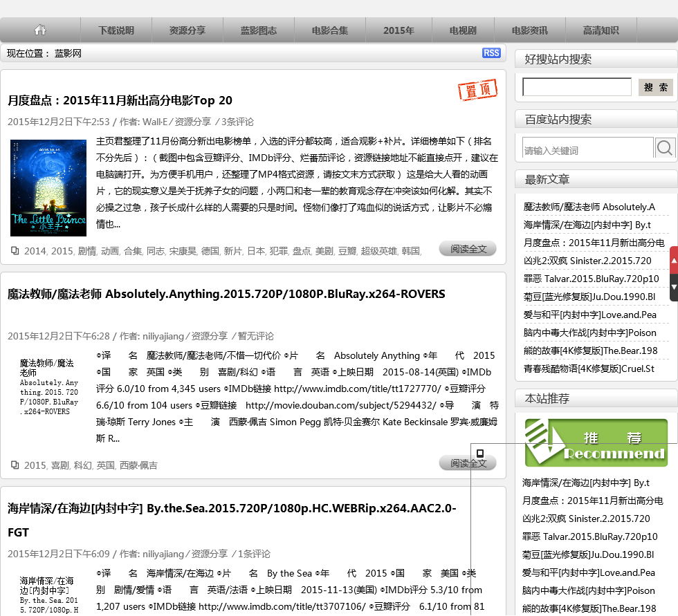The image size is (678, 616).
Task: Click niliyajiang author of By the Sea post
Action: click(163, 554)
